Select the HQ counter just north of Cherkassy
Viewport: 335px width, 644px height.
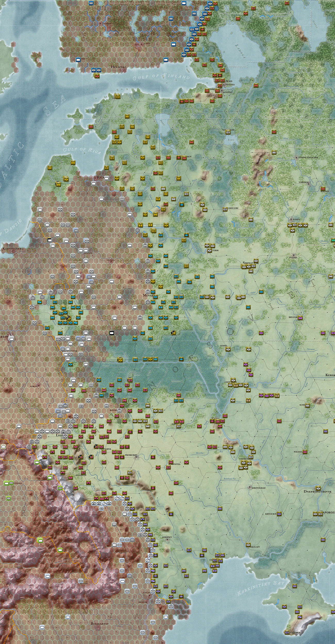251,457
